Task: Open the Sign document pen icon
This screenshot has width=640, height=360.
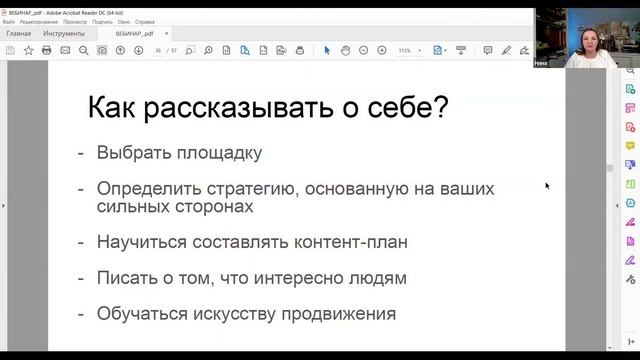Action: pyautogui.click(x=524, y=50)
